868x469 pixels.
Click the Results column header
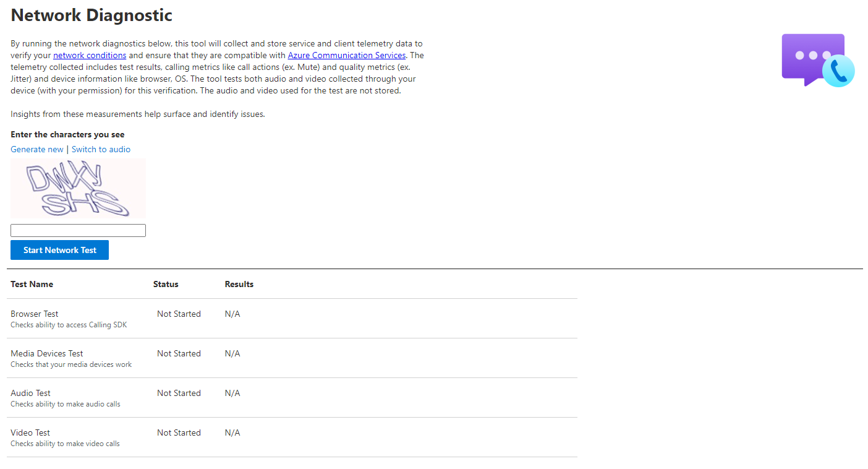239,284
